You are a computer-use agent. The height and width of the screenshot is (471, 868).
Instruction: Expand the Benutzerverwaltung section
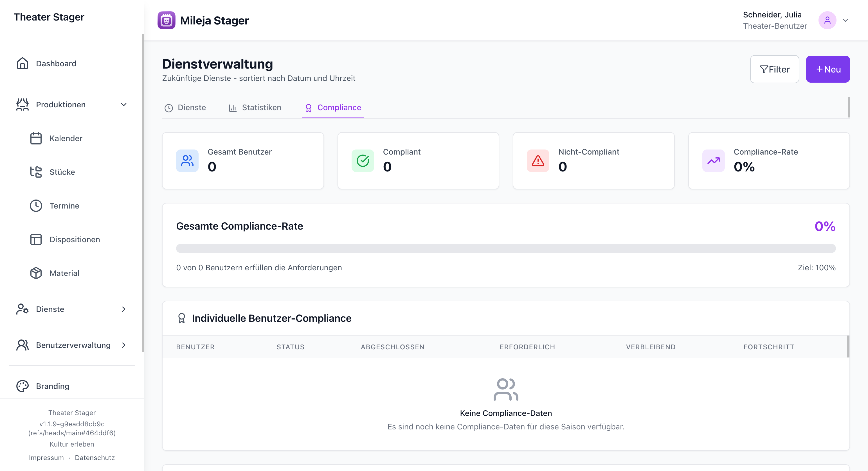tap(124, 345)
